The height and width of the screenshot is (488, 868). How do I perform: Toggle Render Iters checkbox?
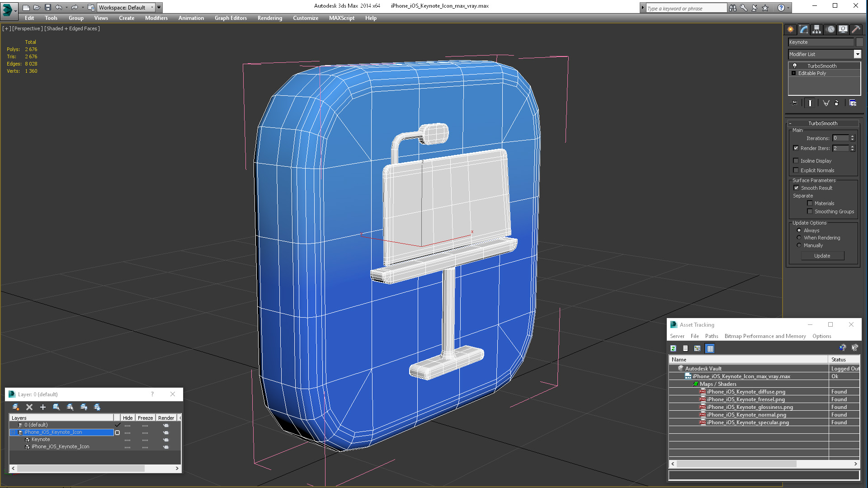point(796,148)
